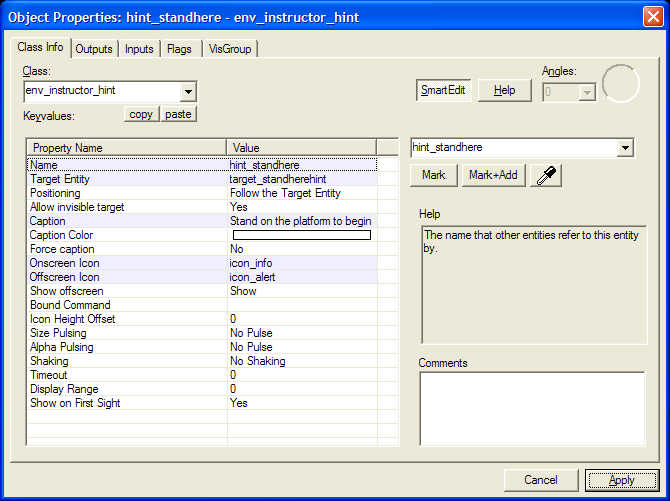
Task: Switch to the Class Info tab
Action: 40,47
